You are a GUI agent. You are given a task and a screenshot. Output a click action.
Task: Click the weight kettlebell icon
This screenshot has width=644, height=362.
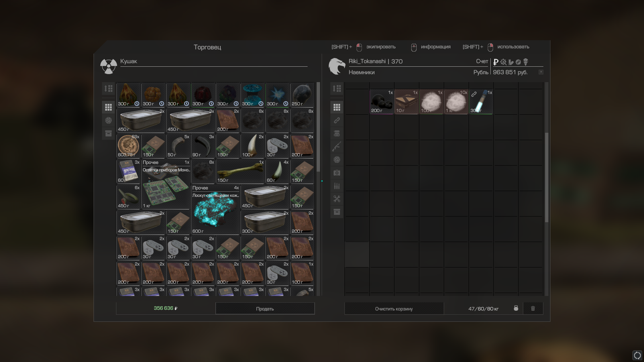516,308
